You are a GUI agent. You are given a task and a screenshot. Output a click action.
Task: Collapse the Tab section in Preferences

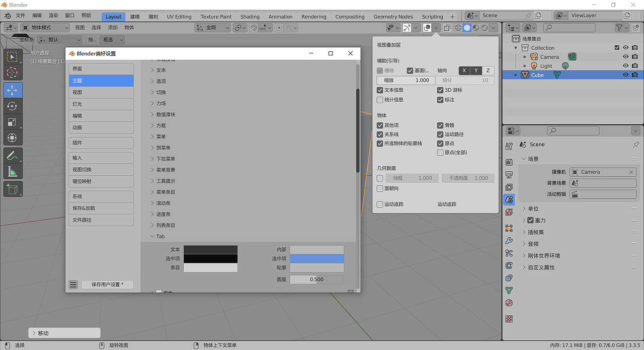[151, 236]
